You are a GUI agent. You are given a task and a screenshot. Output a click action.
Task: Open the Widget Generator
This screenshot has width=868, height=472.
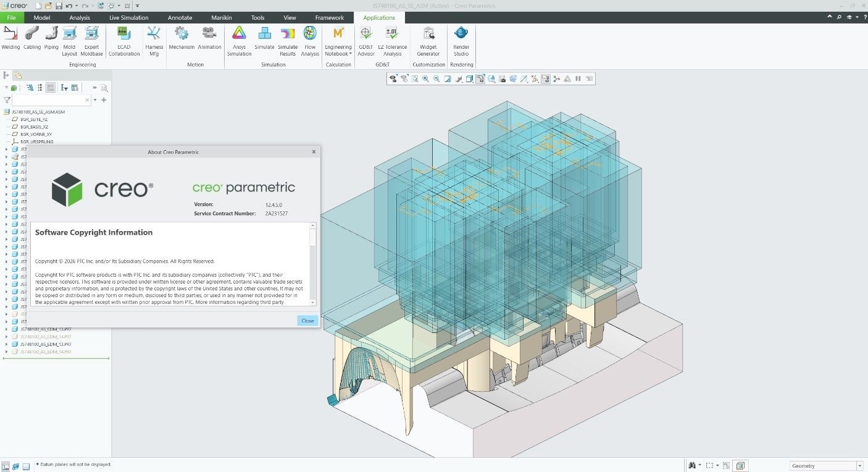point(428,41)
